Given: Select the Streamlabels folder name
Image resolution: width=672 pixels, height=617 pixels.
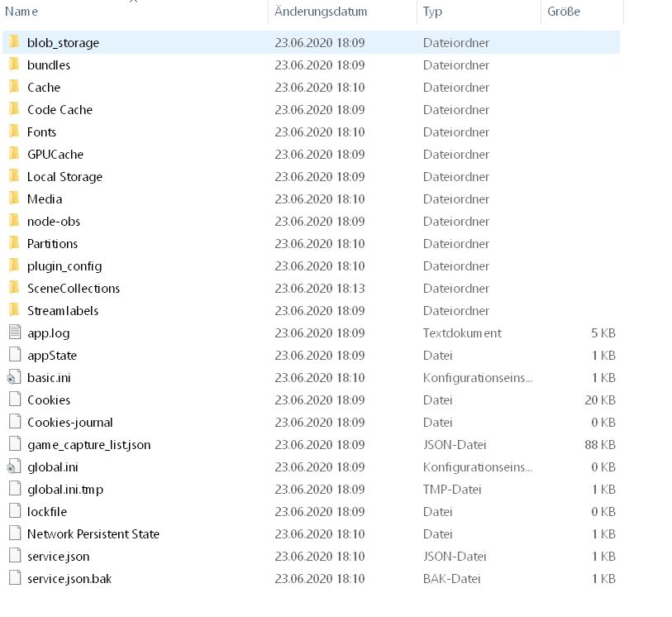Looking at the screenshot, I should point(63,311).
